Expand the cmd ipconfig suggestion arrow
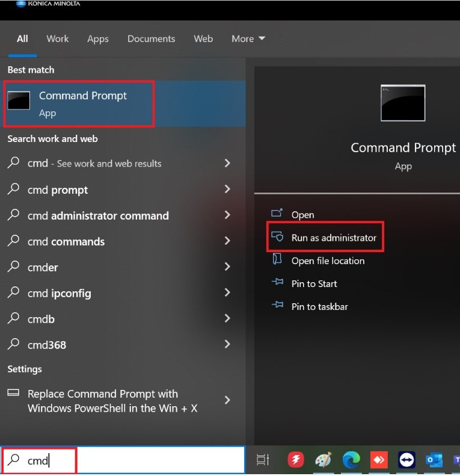 pyautogui.click(x=227, y=293)
